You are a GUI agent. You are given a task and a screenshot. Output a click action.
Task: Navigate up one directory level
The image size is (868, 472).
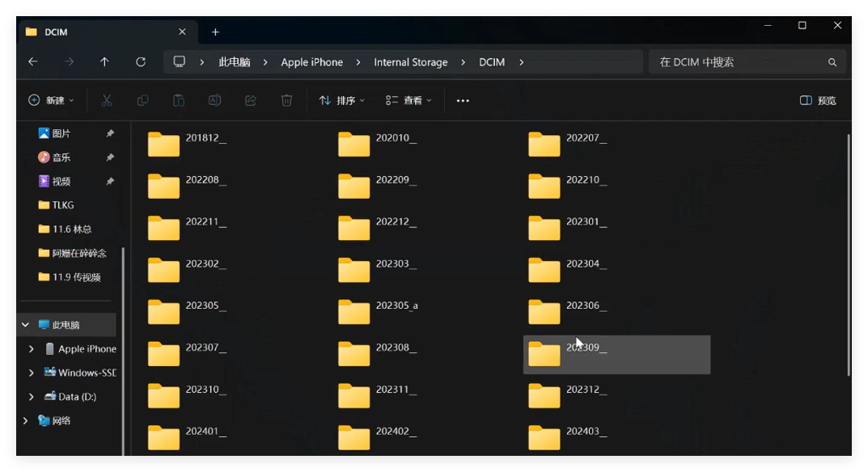(x=104, y=61)
